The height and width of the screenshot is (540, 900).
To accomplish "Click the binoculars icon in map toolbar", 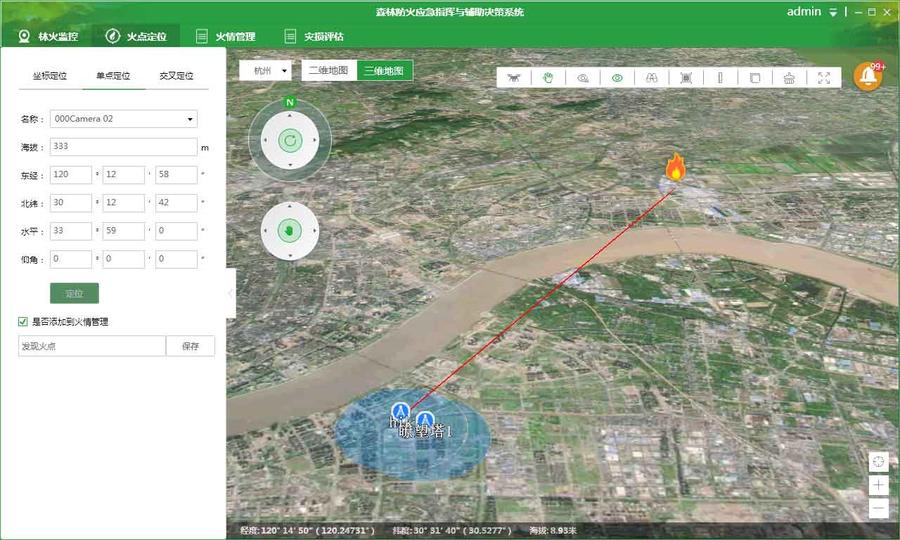I will (x=651, y=78).
